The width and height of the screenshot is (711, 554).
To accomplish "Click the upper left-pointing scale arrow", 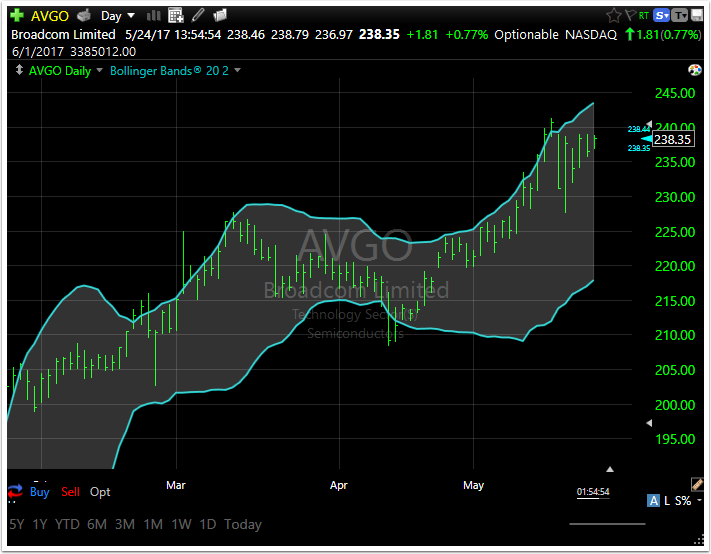I will (649, 124).
